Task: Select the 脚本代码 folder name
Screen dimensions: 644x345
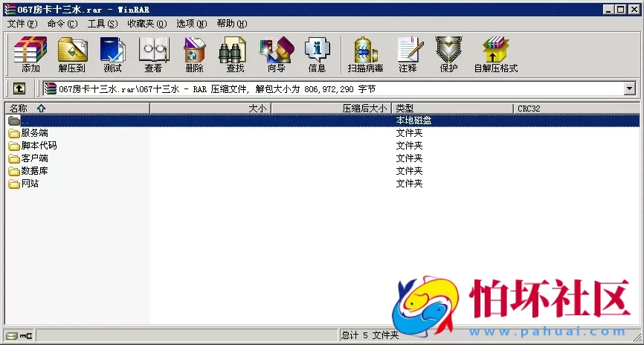Action: (39, 146)
